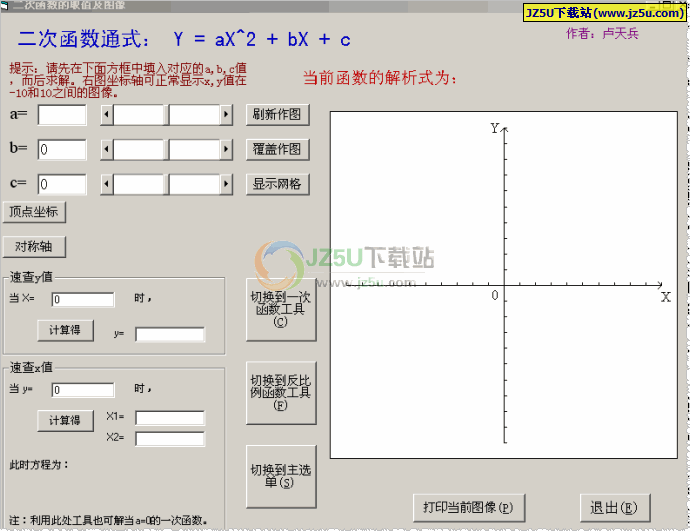This screenshot has height=531, width=690.
Task: Exit the program using 退出 button
Action: 614,507
